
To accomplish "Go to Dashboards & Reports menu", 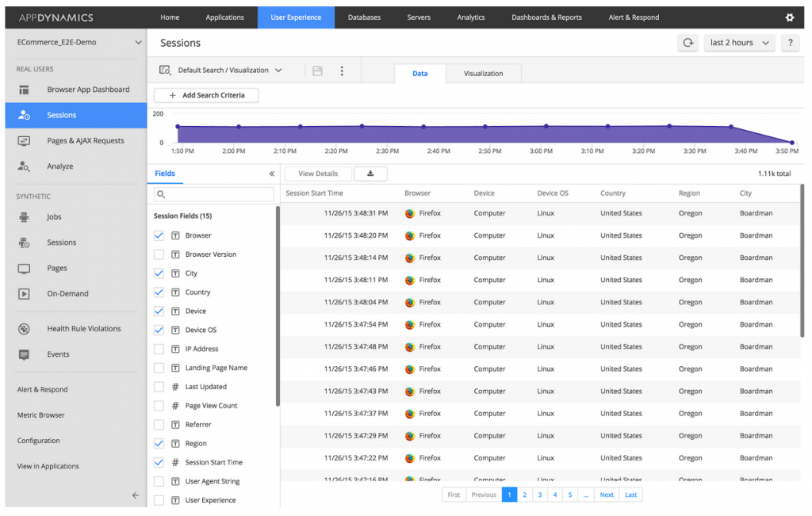I will [x=546, y=17].
